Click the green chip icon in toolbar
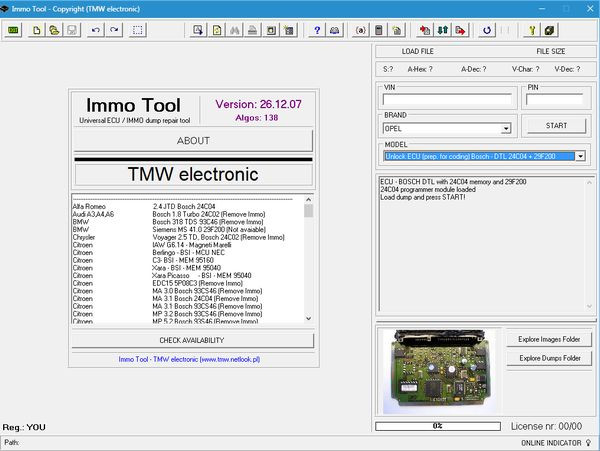This screenshot has width=600, height=451. click(14, 30)
